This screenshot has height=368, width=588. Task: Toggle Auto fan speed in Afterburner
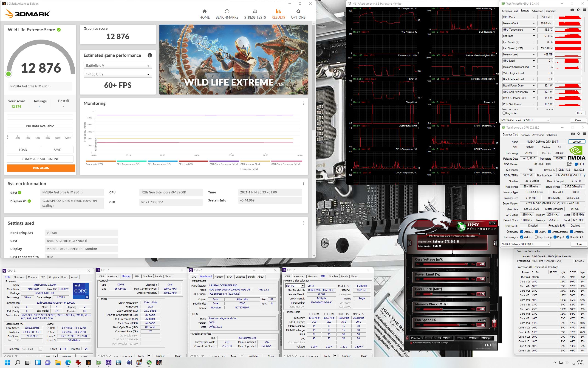coord(482,320)
